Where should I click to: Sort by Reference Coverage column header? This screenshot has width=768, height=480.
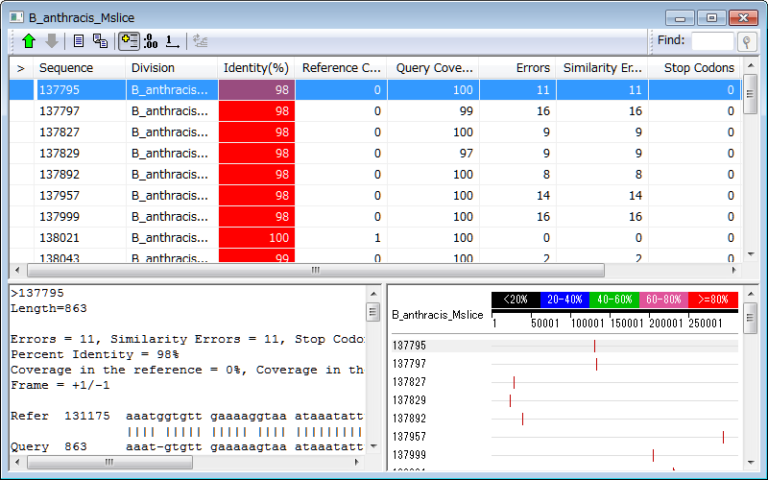coord(341,68)
